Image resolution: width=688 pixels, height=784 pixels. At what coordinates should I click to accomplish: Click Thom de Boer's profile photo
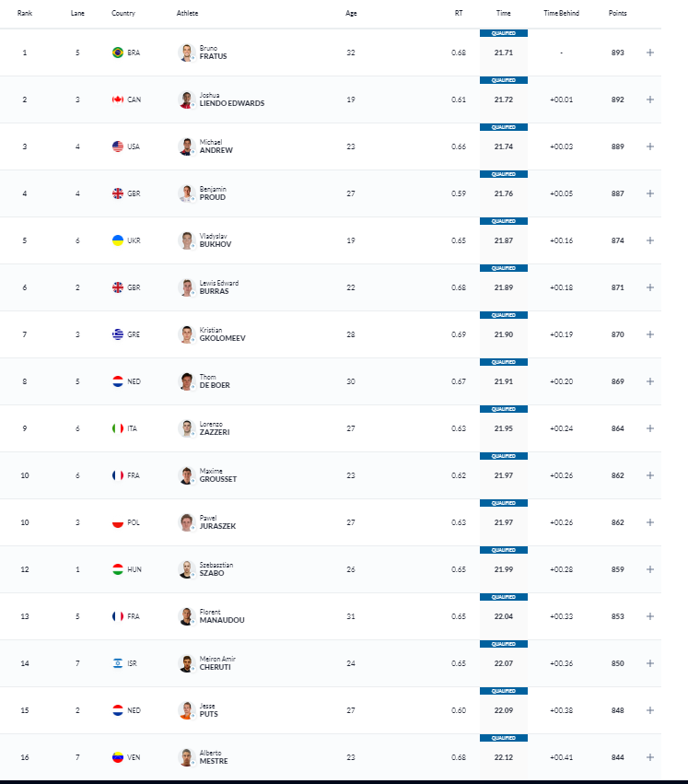[x=186, y=381]
